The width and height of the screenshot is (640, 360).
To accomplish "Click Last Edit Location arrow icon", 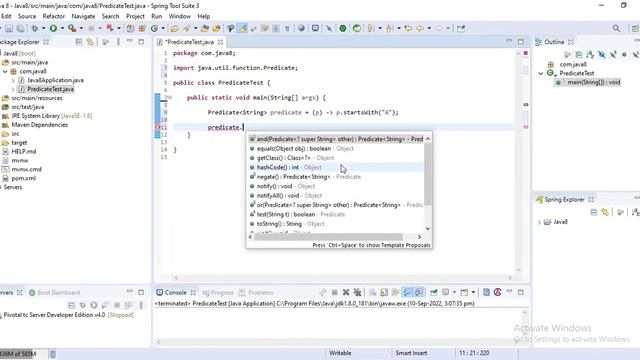I will [408, 28].
